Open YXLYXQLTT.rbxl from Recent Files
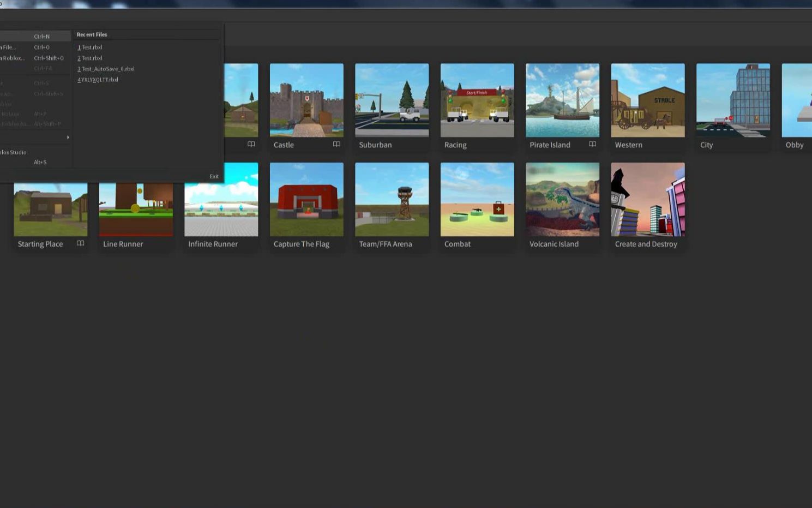Image resolution: width=812 pixels, height=508 pixels. click(98, 79)
